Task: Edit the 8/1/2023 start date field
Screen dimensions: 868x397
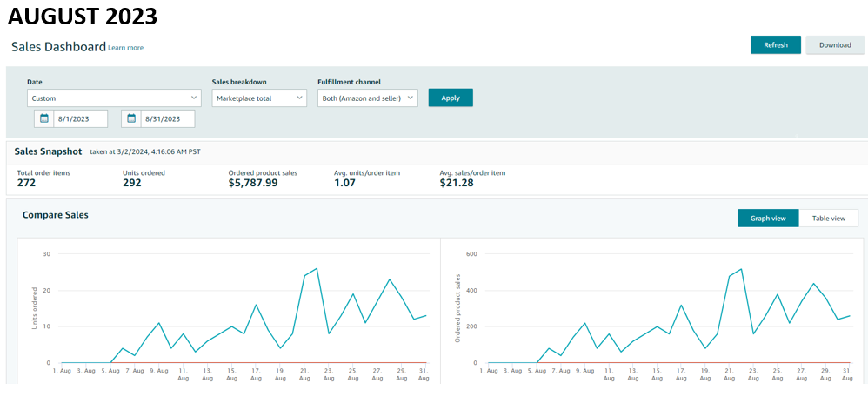Action: pyautogui.click(x=80, y=118)
